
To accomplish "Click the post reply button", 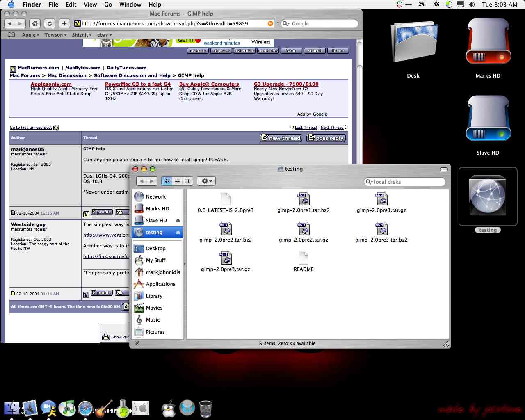I will coord(326,138).
